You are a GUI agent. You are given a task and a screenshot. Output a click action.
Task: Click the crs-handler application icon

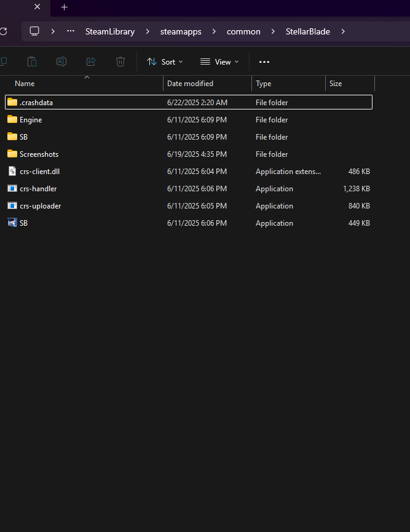[12, 188]
